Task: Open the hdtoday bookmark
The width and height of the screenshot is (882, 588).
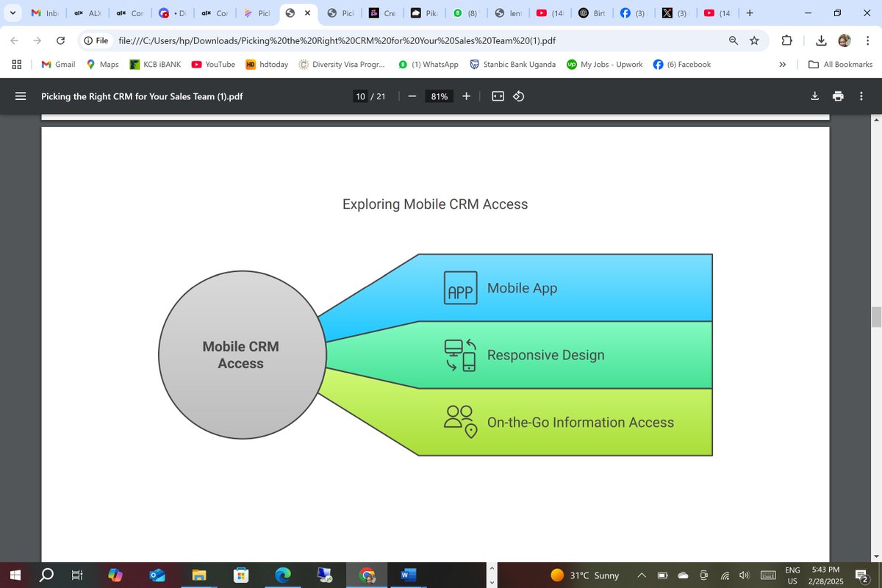Action: tap(267, 64)
